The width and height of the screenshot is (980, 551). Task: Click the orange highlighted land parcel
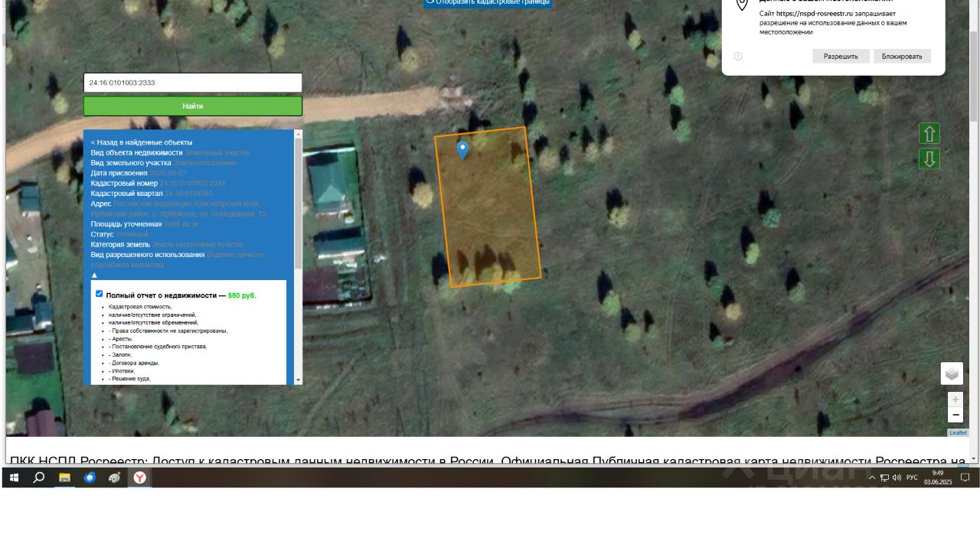click(488, 207)
